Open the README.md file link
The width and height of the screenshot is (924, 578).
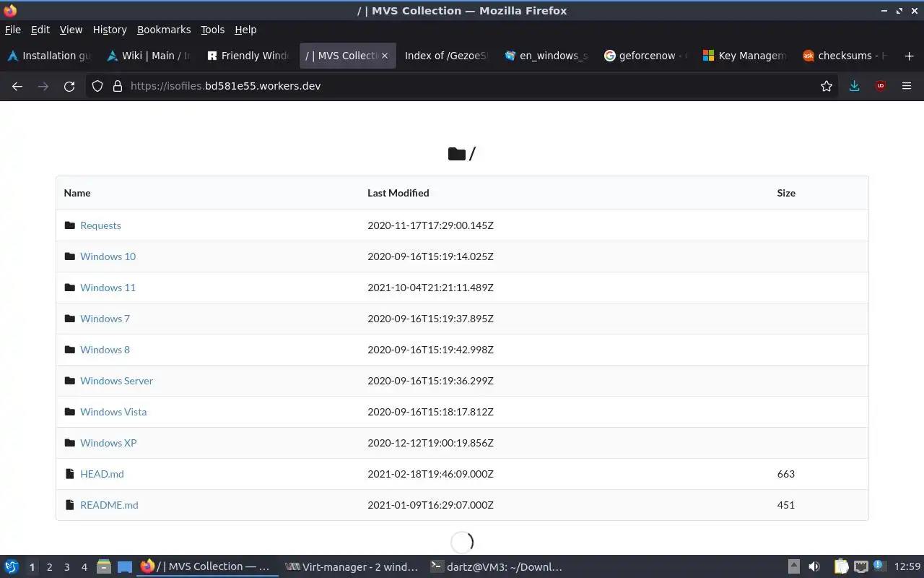coord(109,505)
